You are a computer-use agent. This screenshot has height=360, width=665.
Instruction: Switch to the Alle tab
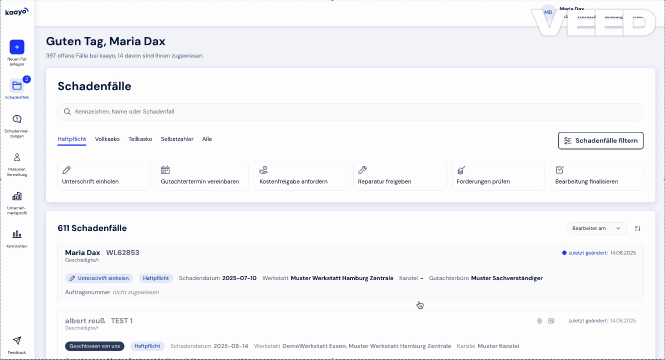207,139
